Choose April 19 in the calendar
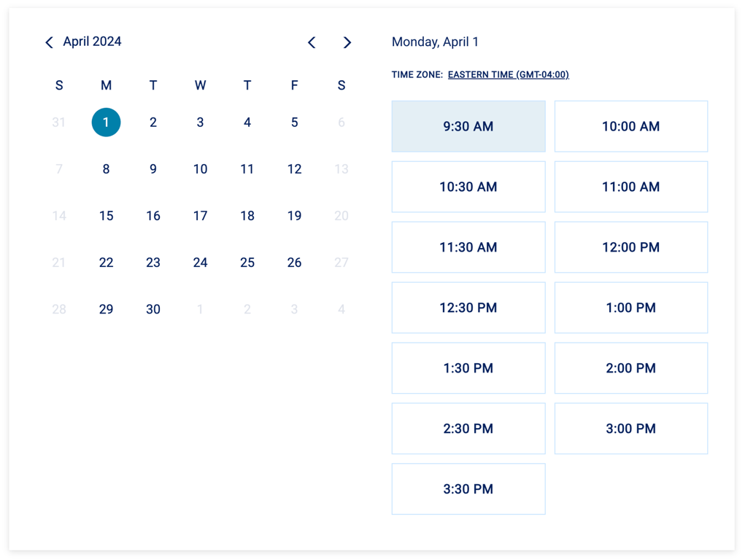 coord(294,216)
